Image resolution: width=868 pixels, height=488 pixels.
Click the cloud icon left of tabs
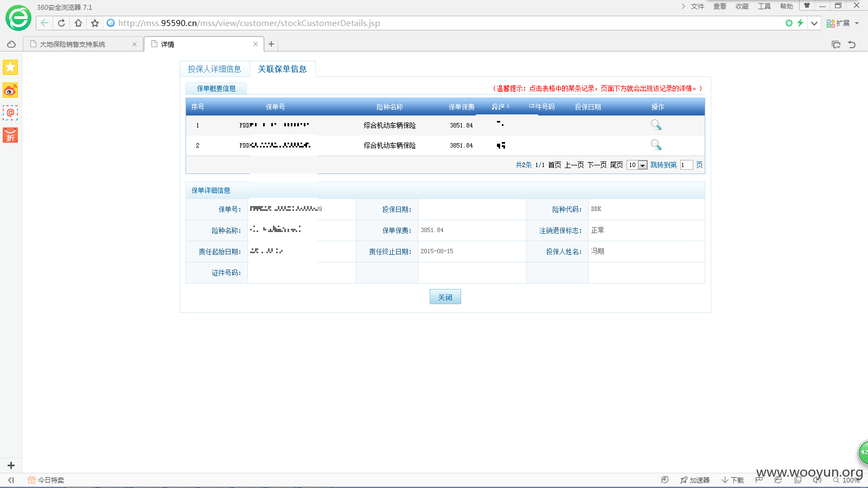point(11,44)
